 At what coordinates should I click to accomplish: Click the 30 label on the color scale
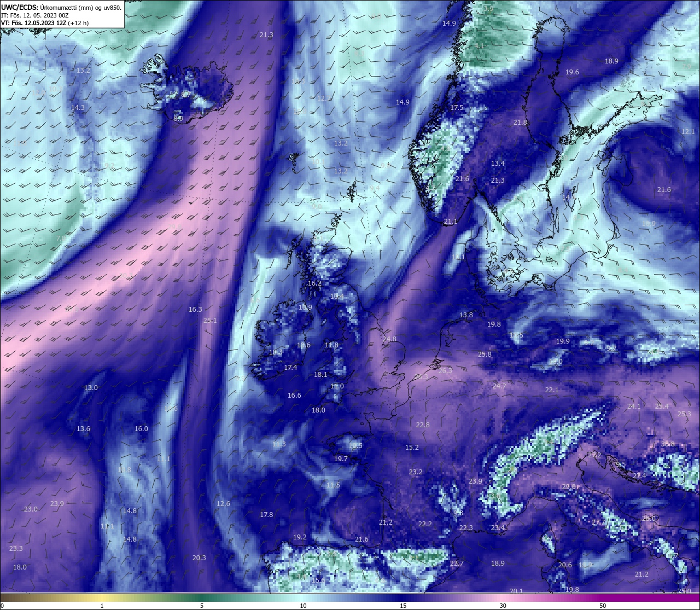click(x=503, y=606)
